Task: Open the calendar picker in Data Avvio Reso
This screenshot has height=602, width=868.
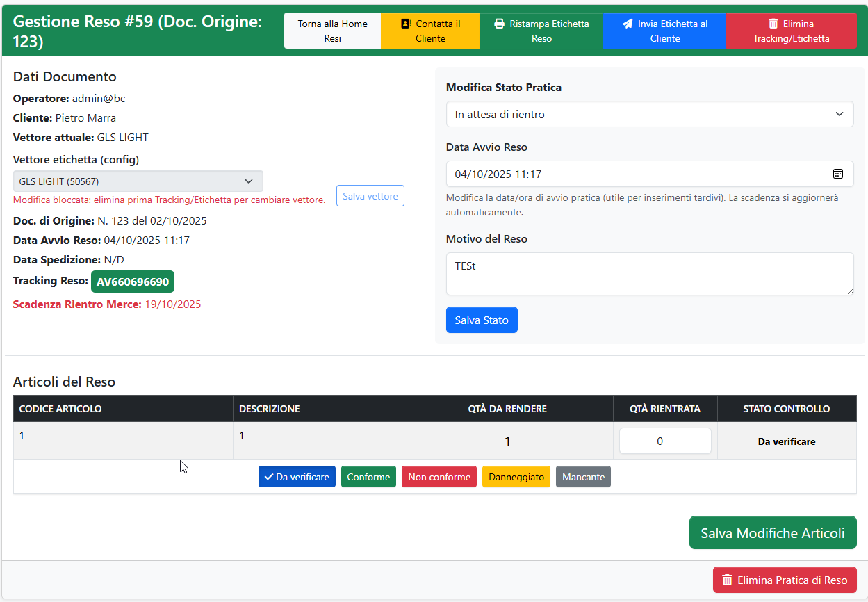Action: [838, 174]
